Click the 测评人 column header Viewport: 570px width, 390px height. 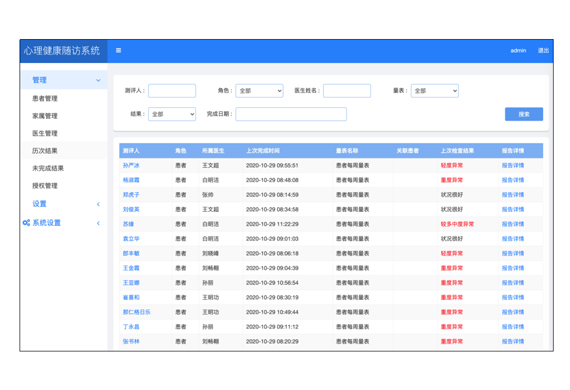tap(131, 151)
